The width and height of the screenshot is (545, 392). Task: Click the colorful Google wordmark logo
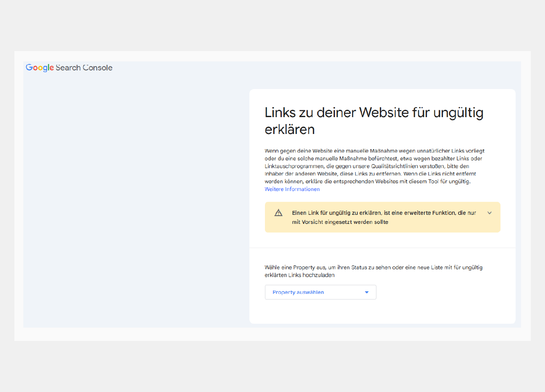point(40,68)
